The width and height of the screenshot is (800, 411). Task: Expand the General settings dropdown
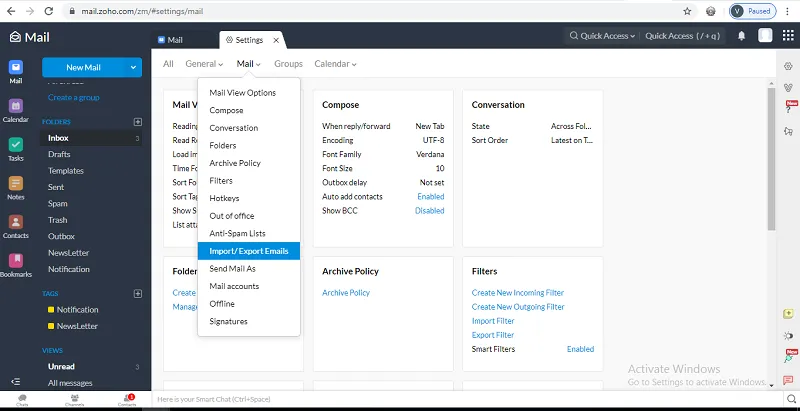click(204, 64)
